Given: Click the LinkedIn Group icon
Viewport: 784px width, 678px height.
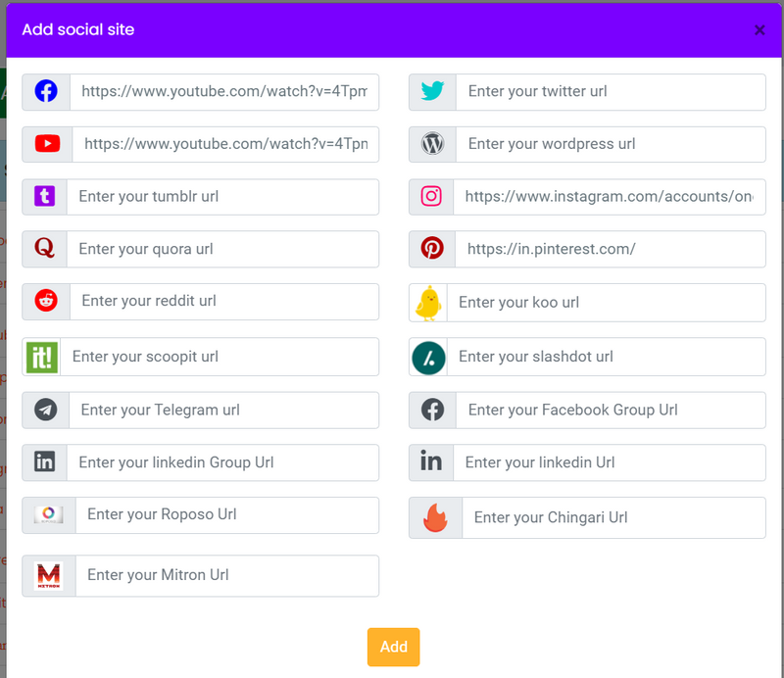Looking at the screenshot, I should [44, 462].
